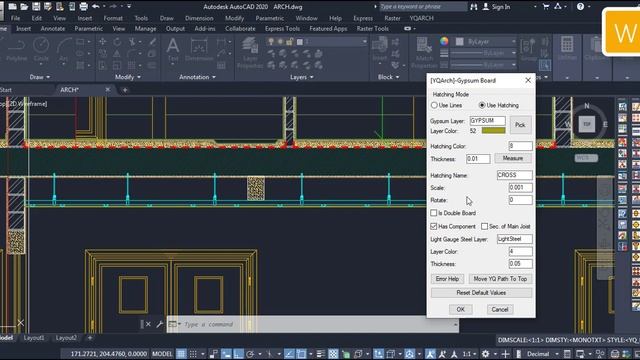Click the New drawing icon in quick access toolbar
This screenshot has height=360, width=640.
(x=12, y=6)
